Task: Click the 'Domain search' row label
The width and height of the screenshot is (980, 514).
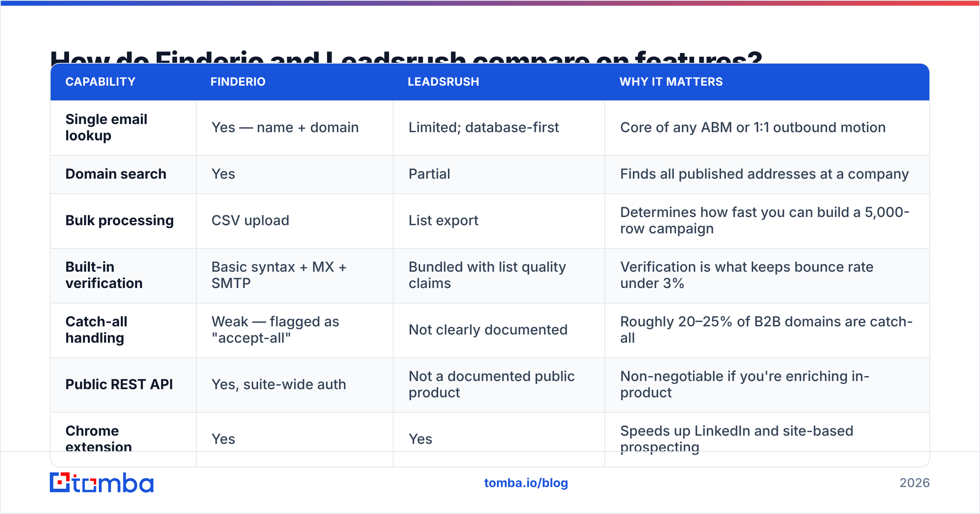Action: pyautogui.click(x=116, y=174)
